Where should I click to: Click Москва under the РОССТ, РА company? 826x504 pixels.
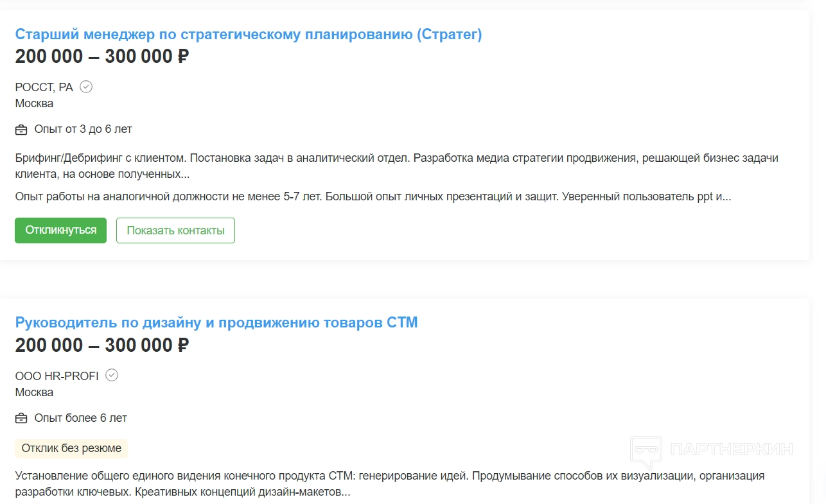coord(34,103)
